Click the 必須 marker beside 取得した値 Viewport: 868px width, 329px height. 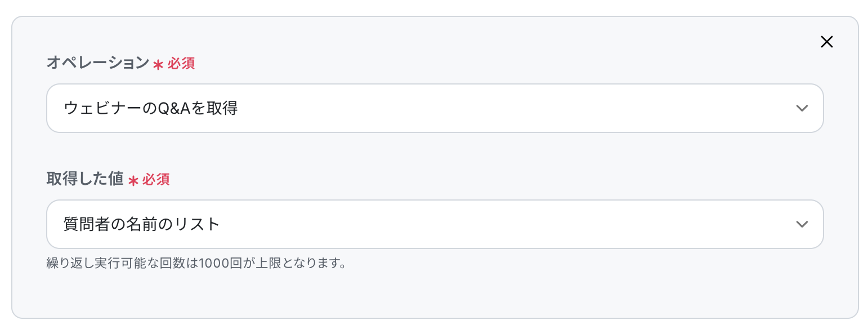(x=155, y=180)
